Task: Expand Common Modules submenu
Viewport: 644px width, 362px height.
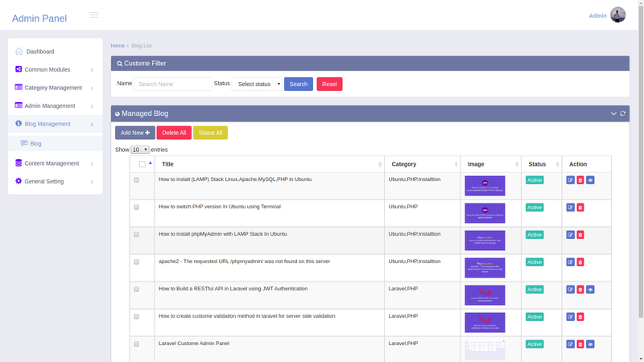Action: point(55,70)
